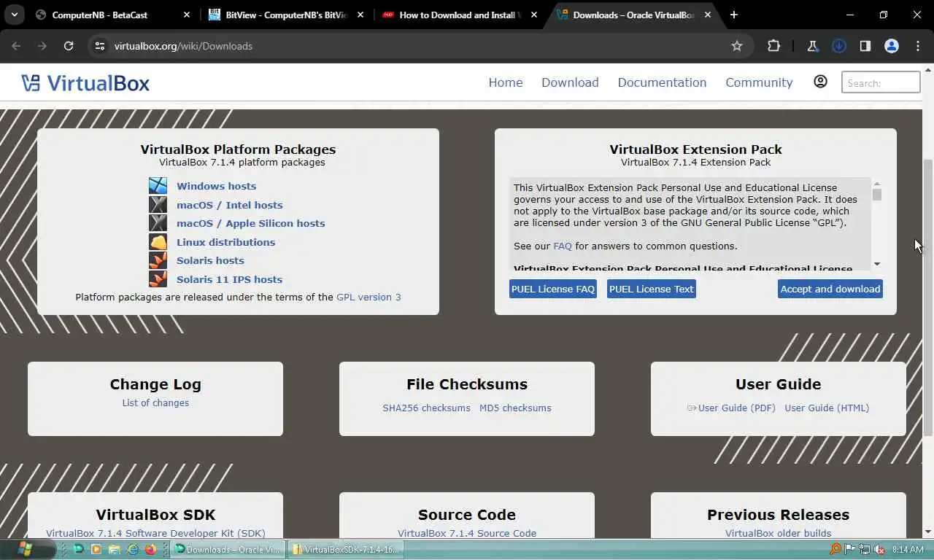This screenshot has width=934, height=560.
Task: Open the User Guide (HTML) link
Action: (x=827, y=408)
